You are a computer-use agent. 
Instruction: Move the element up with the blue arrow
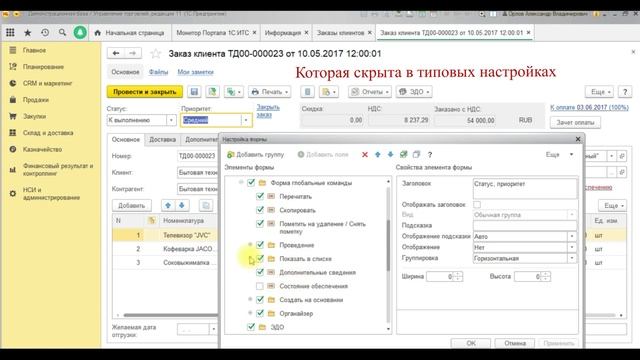click(x=378, y=154)
